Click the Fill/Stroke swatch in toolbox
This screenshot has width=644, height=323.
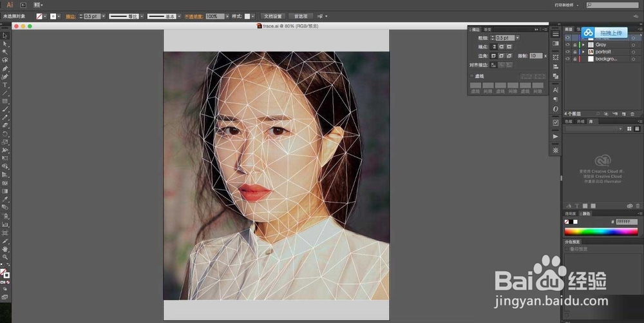click(5, 273)
